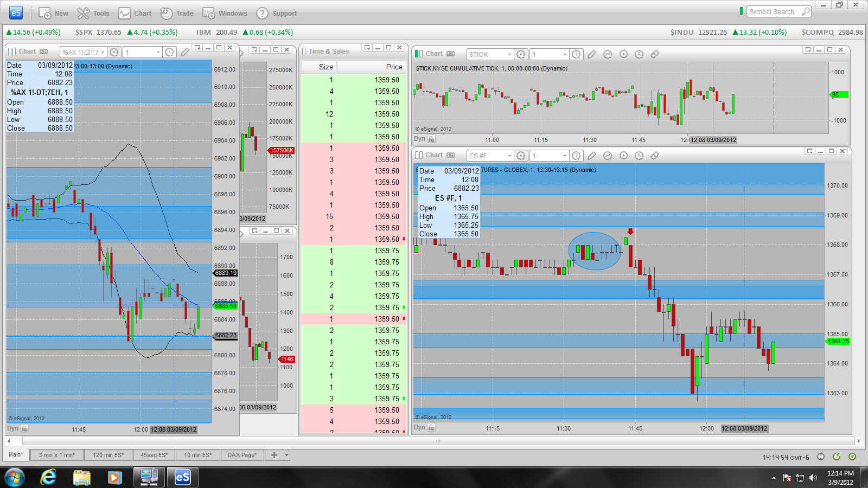
Task: Switch to the 120 min ES* tab
Action: click(x=108, y=455)
